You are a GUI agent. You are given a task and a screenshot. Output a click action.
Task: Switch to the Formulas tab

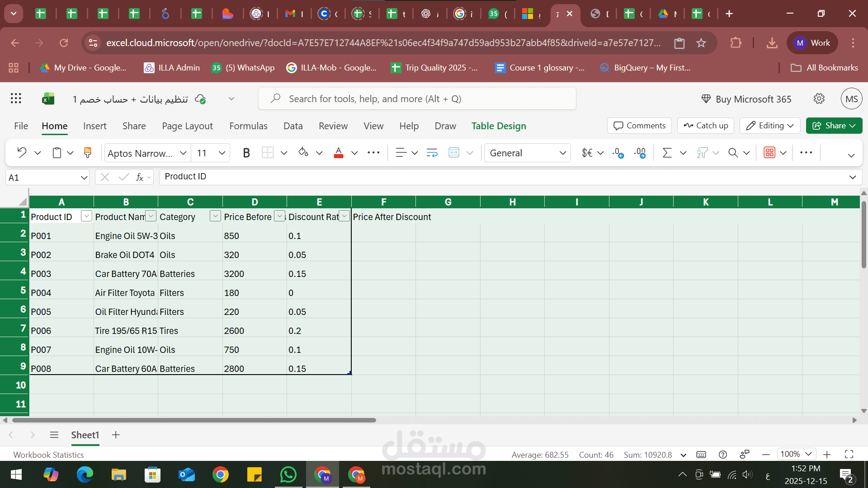(x=248, y=126)
